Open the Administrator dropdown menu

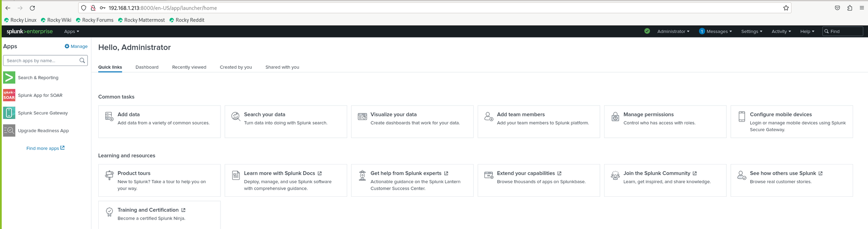[x=673, y=31]
